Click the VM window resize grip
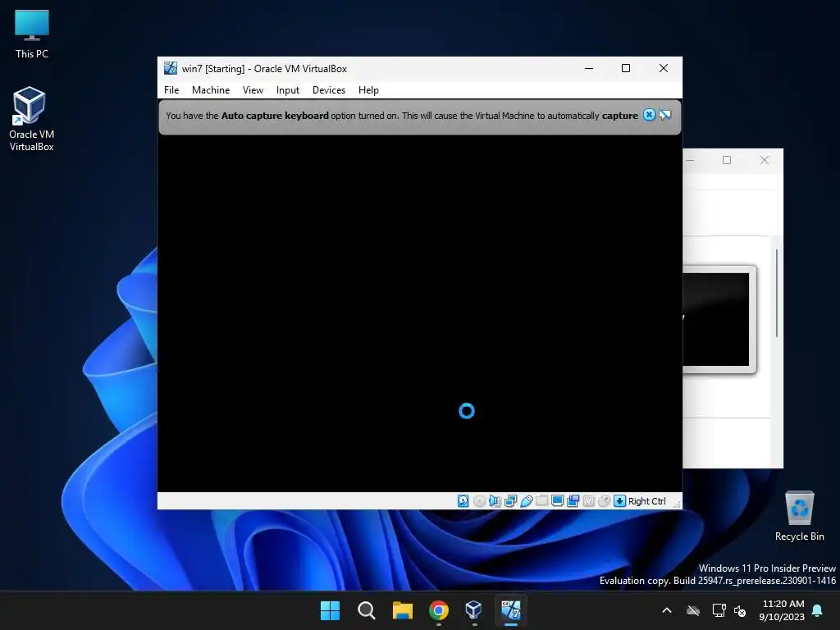840x630 pixels. [677, 504]
